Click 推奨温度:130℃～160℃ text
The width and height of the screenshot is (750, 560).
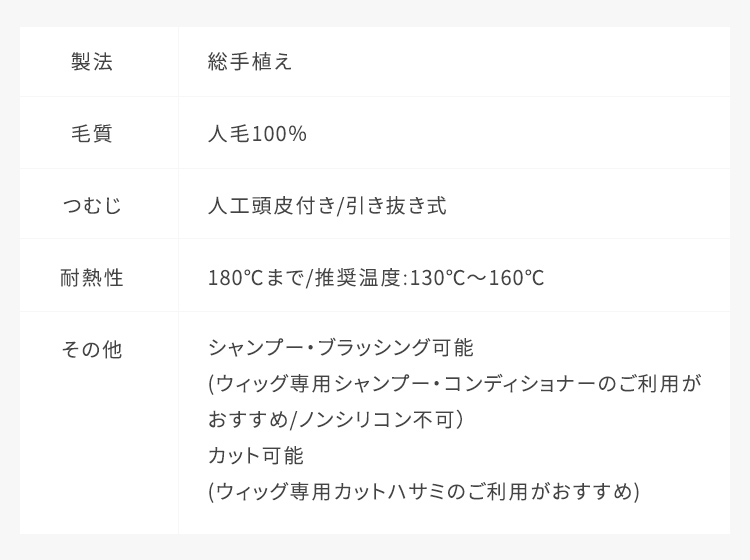(x=430, y=277)
